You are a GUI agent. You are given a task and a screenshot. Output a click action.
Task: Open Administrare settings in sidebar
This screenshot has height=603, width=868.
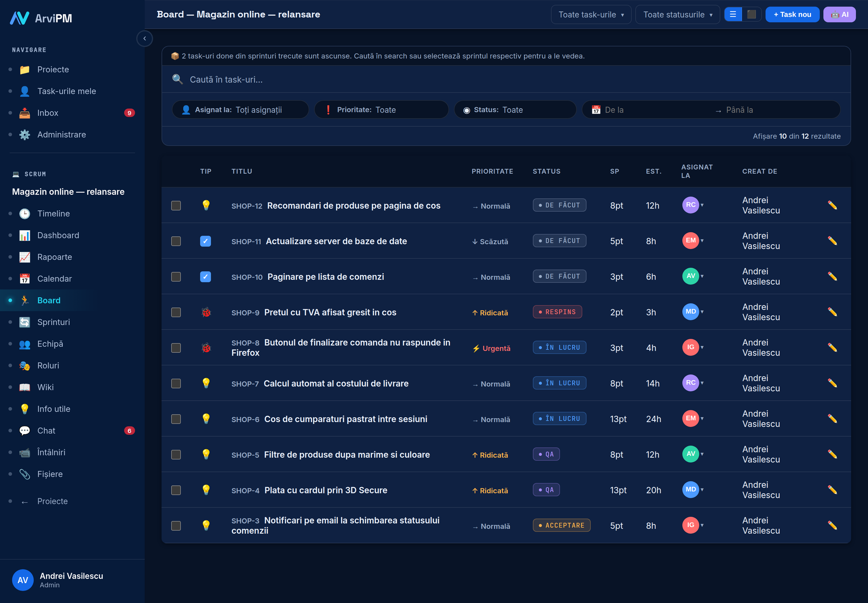coord(72,135)
